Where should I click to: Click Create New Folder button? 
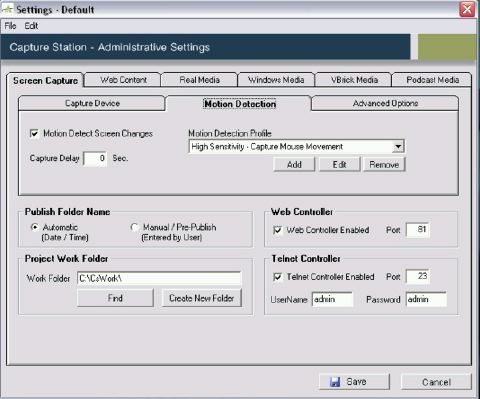tap(202, 298)
